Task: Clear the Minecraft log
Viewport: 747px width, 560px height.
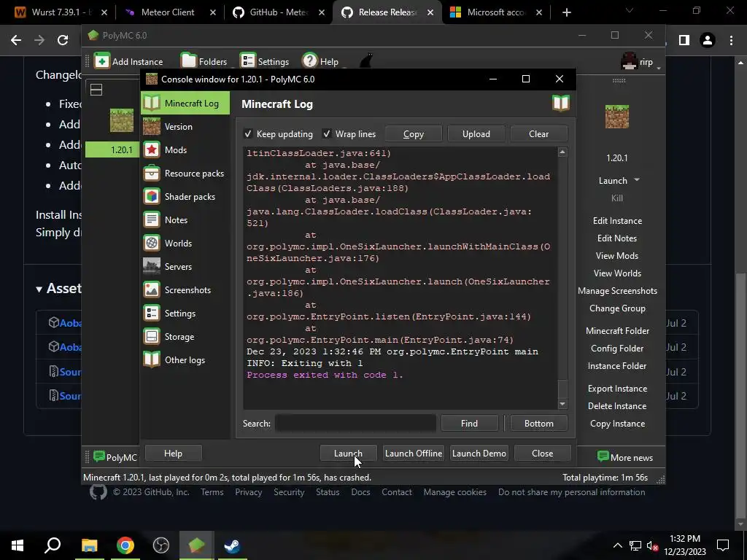Action: (x=538, y=134)
